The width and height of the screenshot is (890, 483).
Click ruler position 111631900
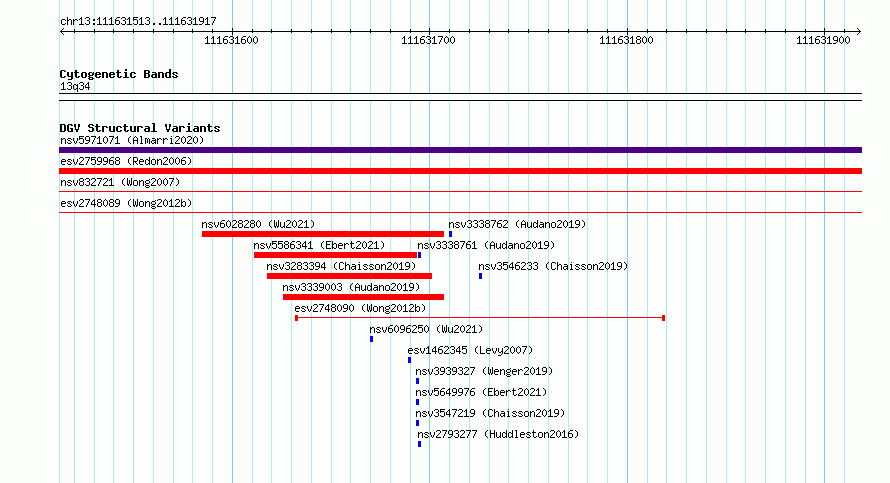pyautogui.click(x=823, y=40)
